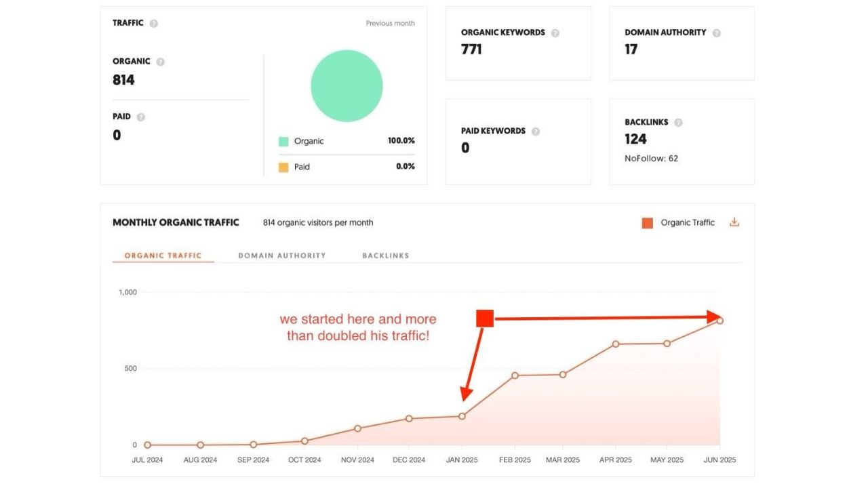868x488 pixels.
Task: Open the Backlinks chart tab
Action: [385, 256]
